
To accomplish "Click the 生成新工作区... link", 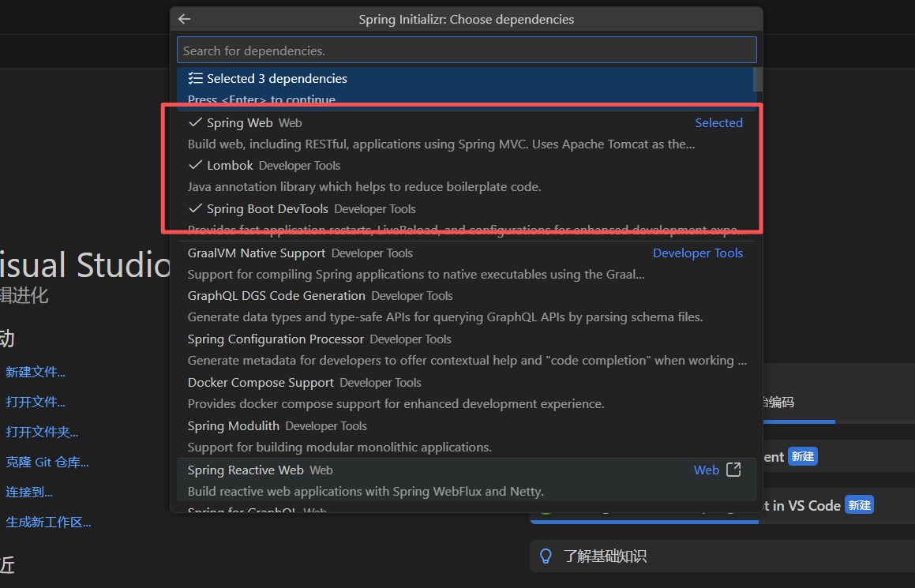I will pyautogui.click(x=48, y=522).
